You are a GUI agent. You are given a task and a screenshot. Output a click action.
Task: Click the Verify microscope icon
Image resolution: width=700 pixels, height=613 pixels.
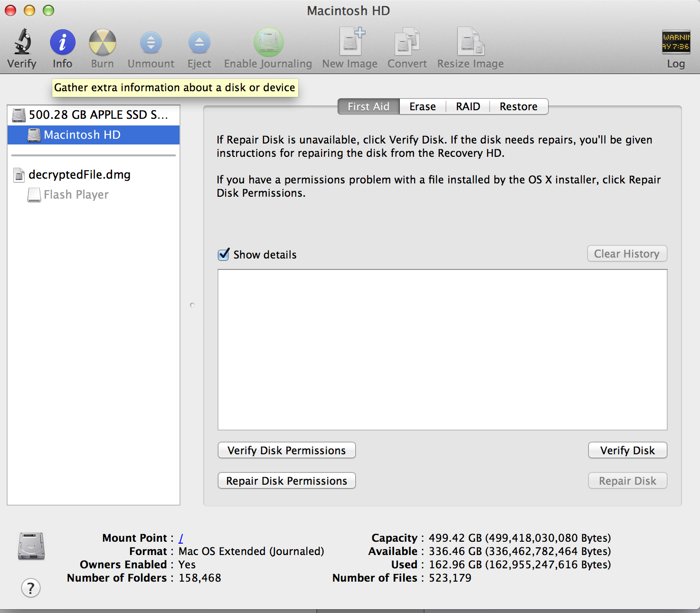click(22, 42)
